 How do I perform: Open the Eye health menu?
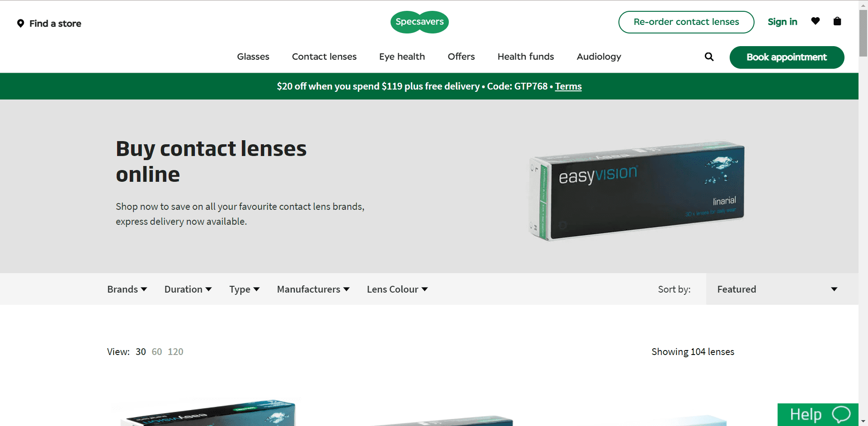coord(402,57)
